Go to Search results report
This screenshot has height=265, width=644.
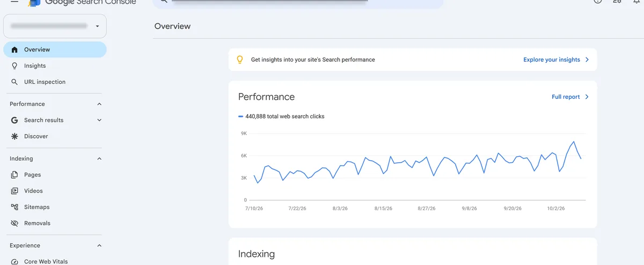point(43,120)
